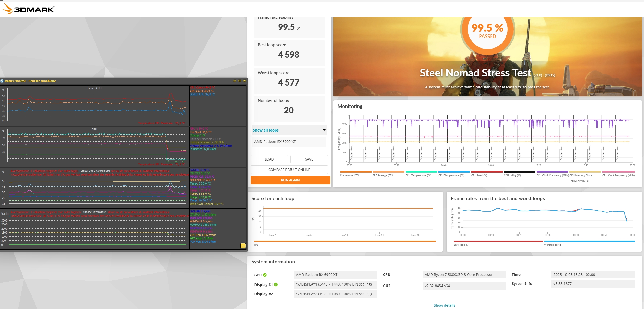Expand system information with Show details
The width and height of the screenshot is (644, 309).
pyautogui.click(x=444, y=305)
